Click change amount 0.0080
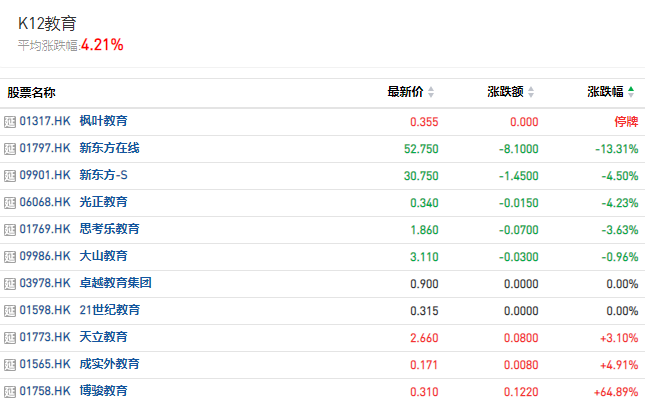Viewport: 645px width, 402px height. point(521,365)
